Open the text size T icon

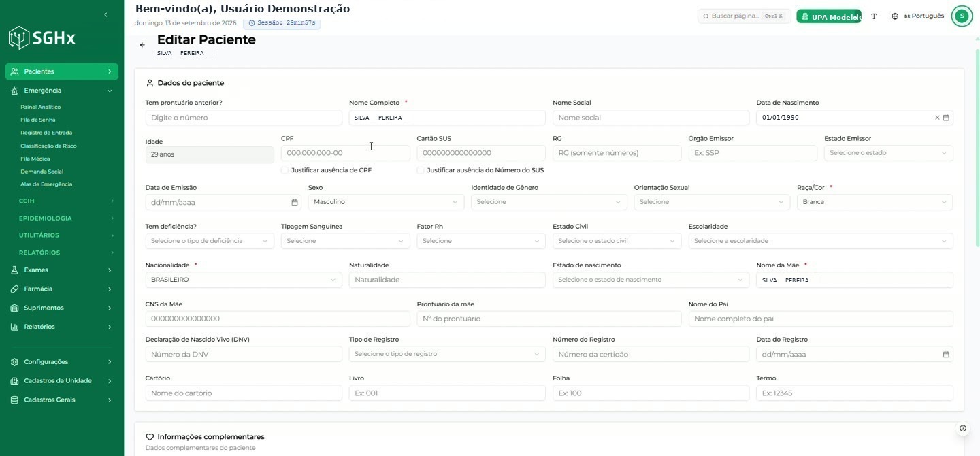tap(874, 16)
